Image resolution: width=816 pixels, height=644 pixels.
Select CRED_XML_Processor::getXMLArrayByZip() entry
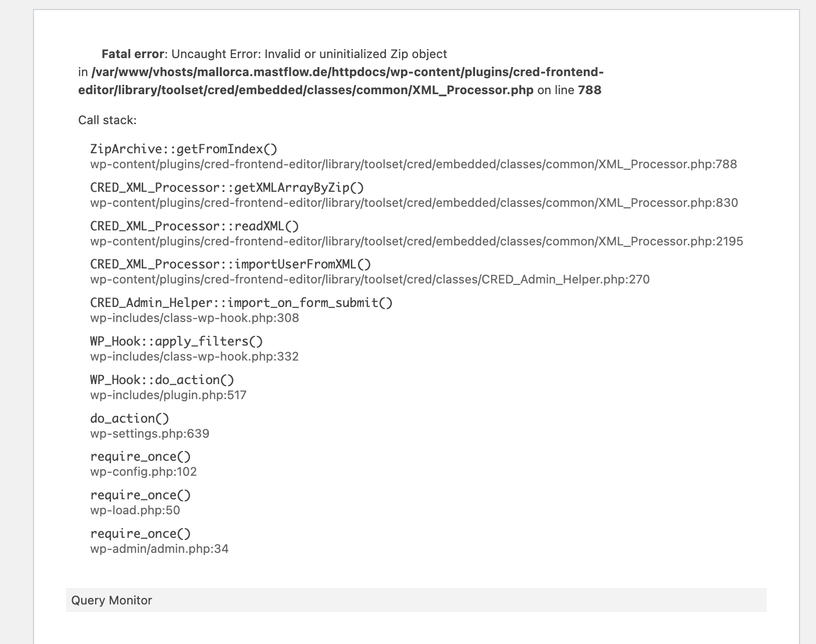(227, 188)
